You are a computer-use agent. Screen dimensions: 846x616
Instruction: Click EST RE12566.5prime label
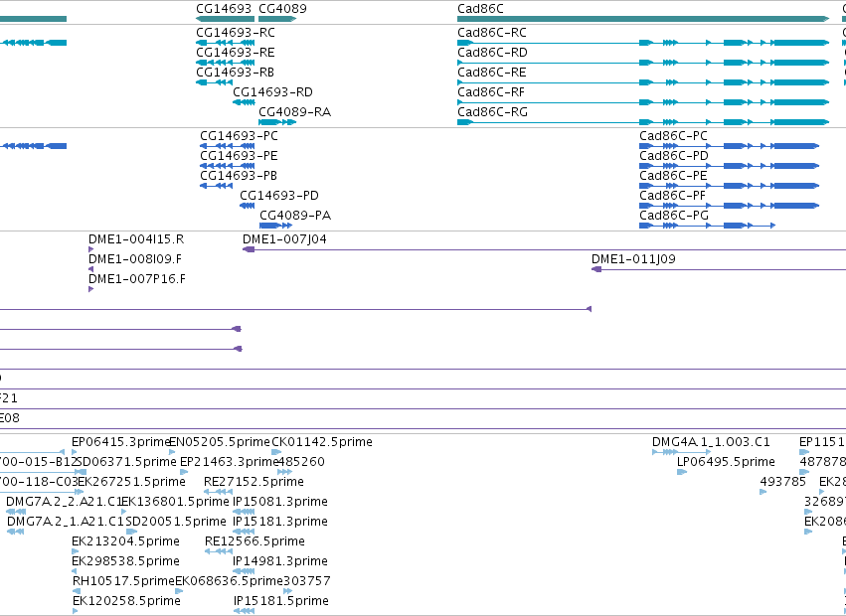pos(254,541)
